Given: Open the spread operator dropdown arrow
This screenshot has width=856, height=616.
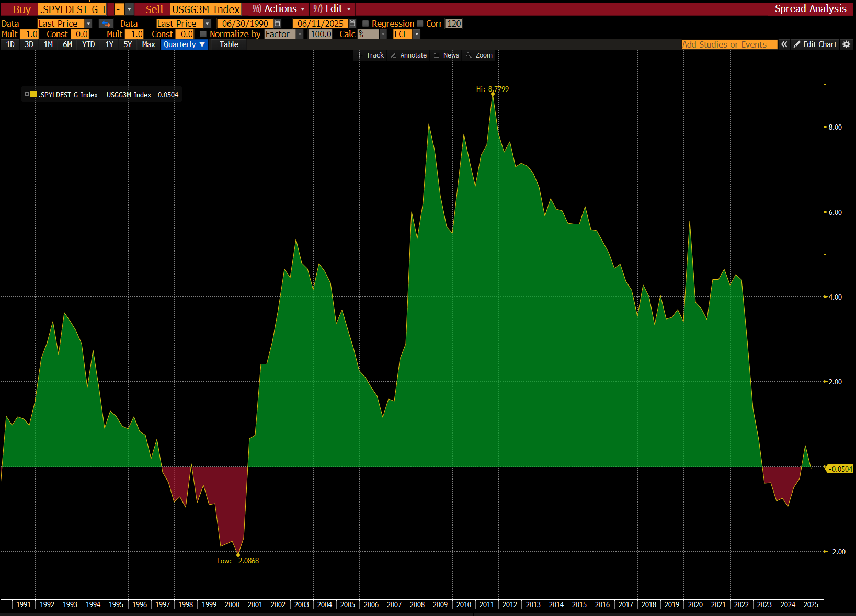Looking at the screenshot, I should click(129, 9).
